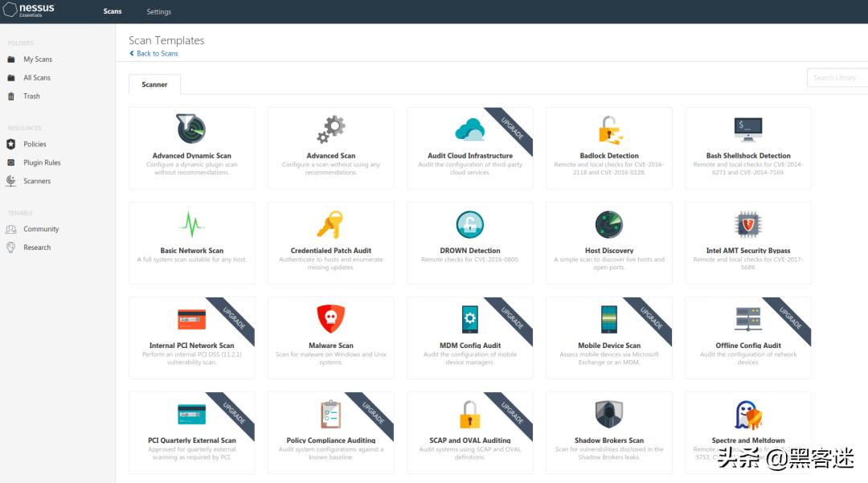The height and width of the screenshot is (483, 868).
Task: Go to Scans in the top navigation
Action: point(113,12)
